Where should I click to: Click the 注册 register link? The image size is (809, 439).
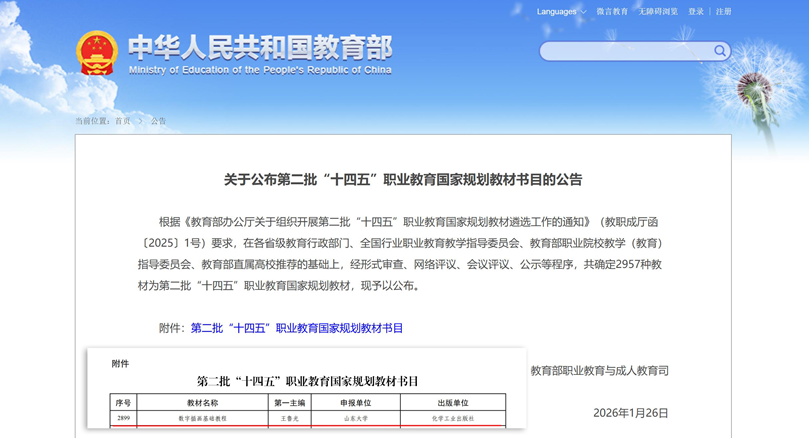click(723, 12)
